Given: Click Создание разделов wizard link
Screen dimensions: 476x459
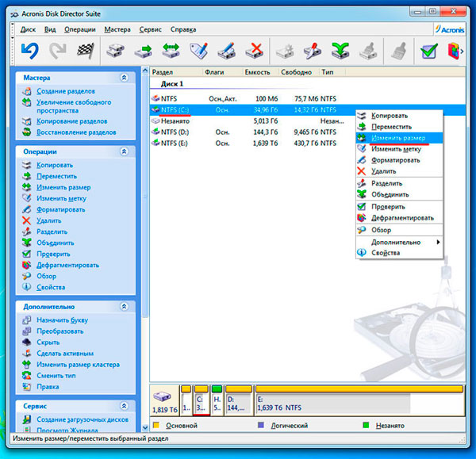Looking at the screenshot, I should (65, 91).
